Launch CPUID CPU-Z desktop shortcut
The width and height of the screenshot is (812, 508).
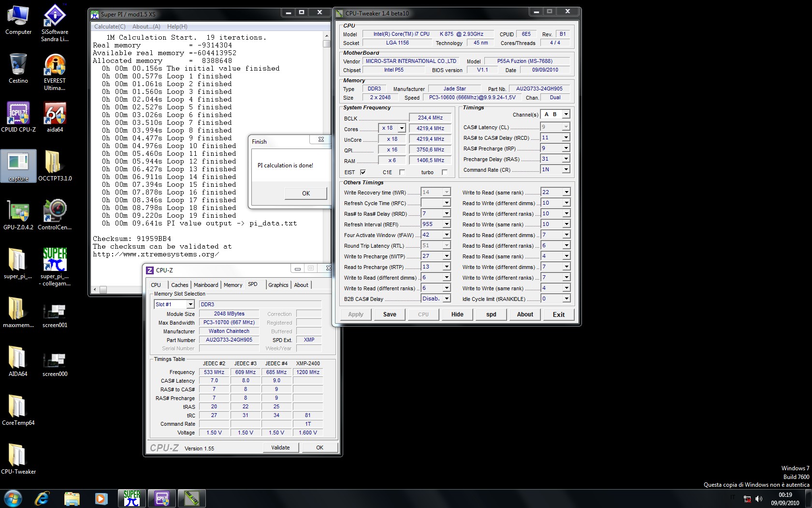[x=18, y=117]
